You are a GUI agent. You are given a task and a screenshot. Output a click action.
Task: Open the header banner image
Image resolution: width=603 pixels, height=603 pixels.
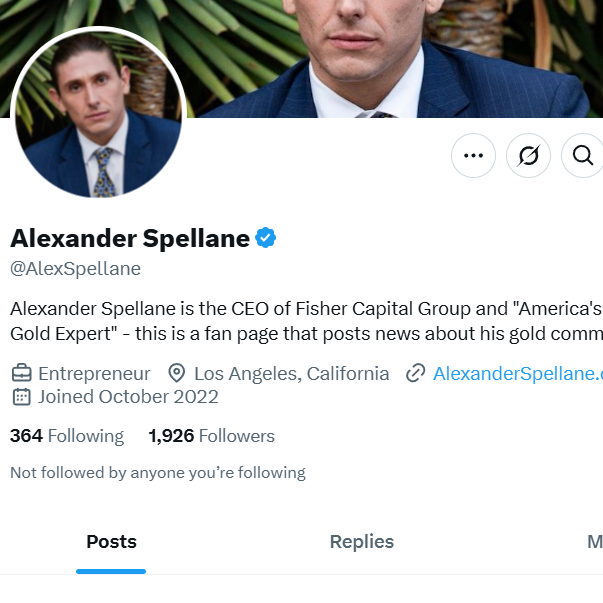click(x=400, y=50)
